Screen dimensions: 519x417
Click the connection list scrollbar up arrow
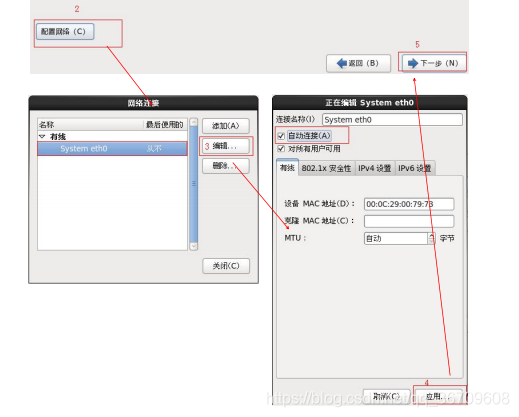coord(194,122)
